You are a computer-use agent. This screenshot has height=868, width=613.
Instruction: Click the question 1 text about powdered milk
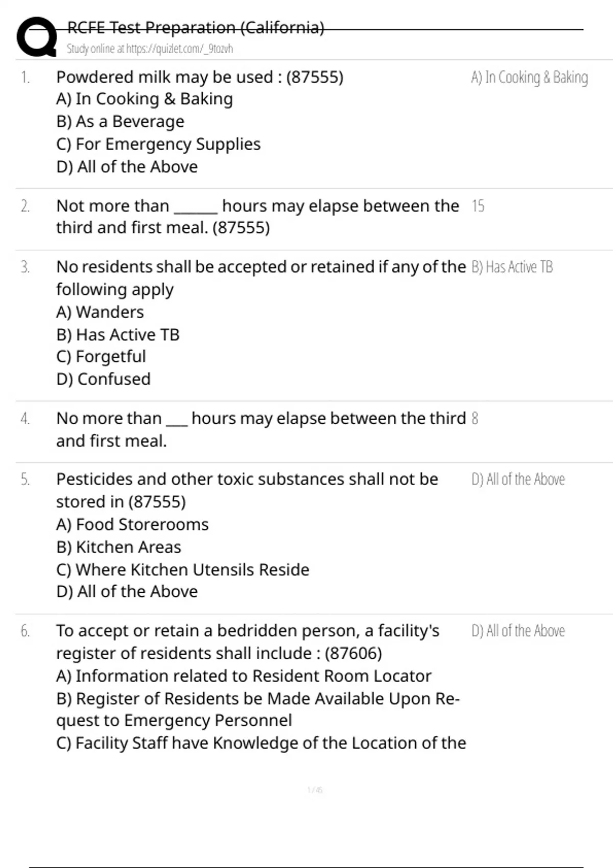pos(200,77)
